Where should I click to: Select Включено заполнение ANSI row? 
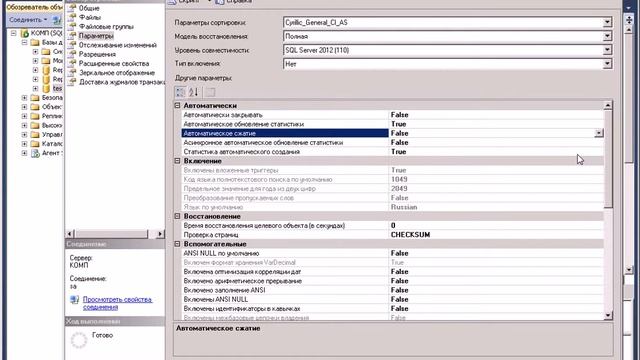(x=392, y=290)
